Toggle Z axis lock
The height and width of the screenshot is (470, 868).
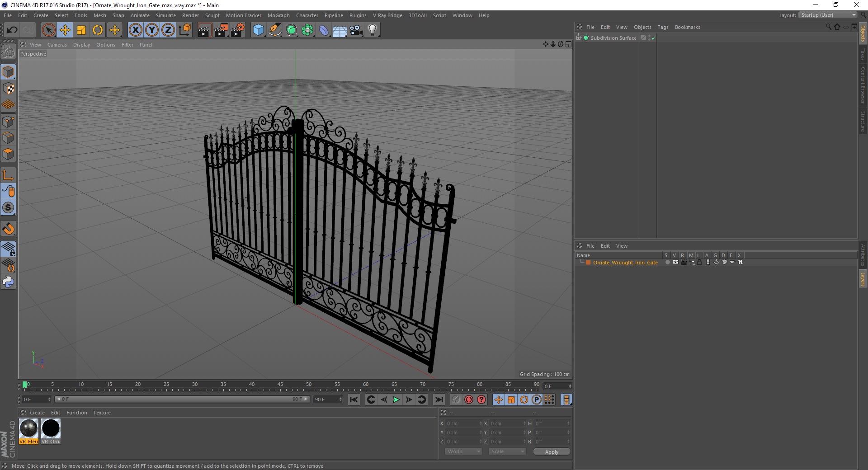coord(168,30)
